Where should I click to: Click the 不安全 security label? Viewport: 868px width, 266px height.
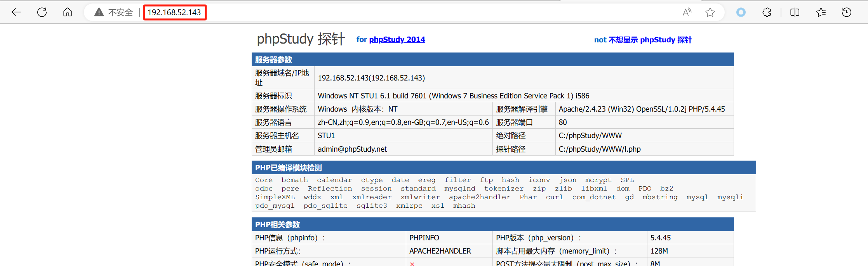tap(120, 12)
